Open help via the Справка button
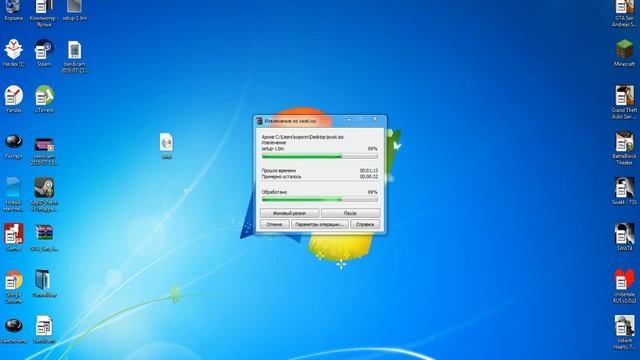The image size is (640, 360). tap(365, 224)
